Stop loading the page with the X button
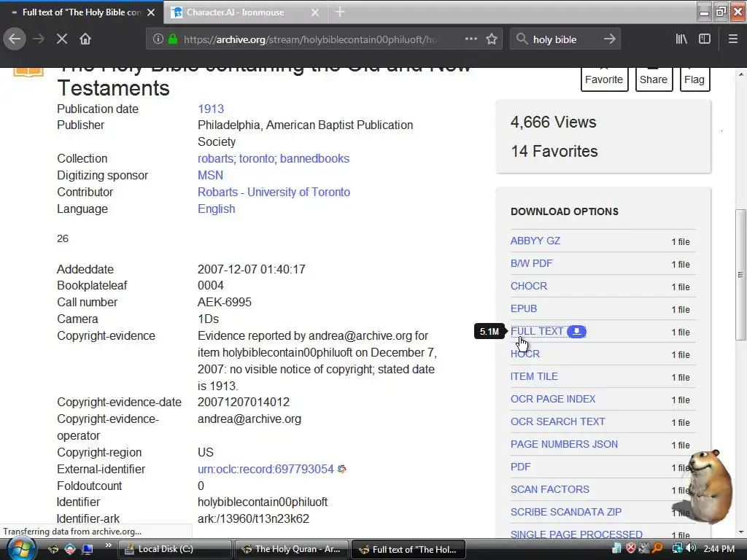747x560 pixels. coord(62,39)
